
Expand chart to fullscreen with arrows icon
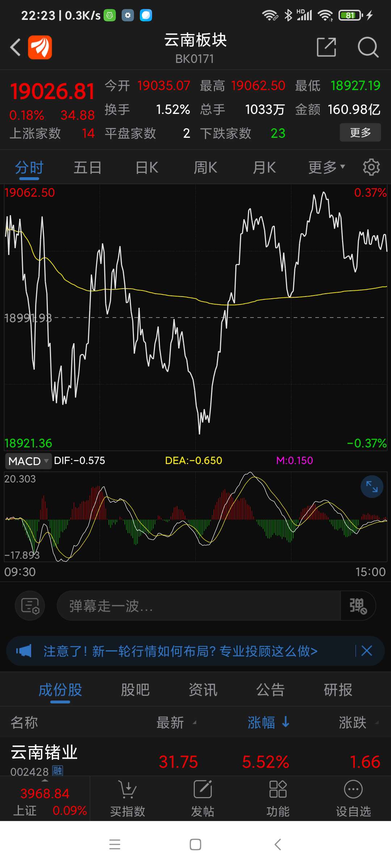point(372,487)
